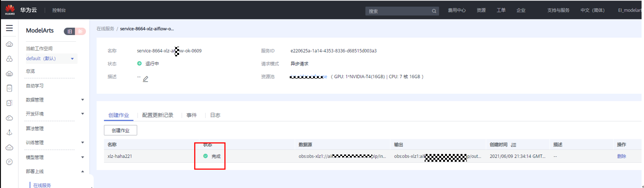The width and height of the screenshot is (644, 188).
Task: Click the 异步请求 request mode value
Action: tap(299, 64)
